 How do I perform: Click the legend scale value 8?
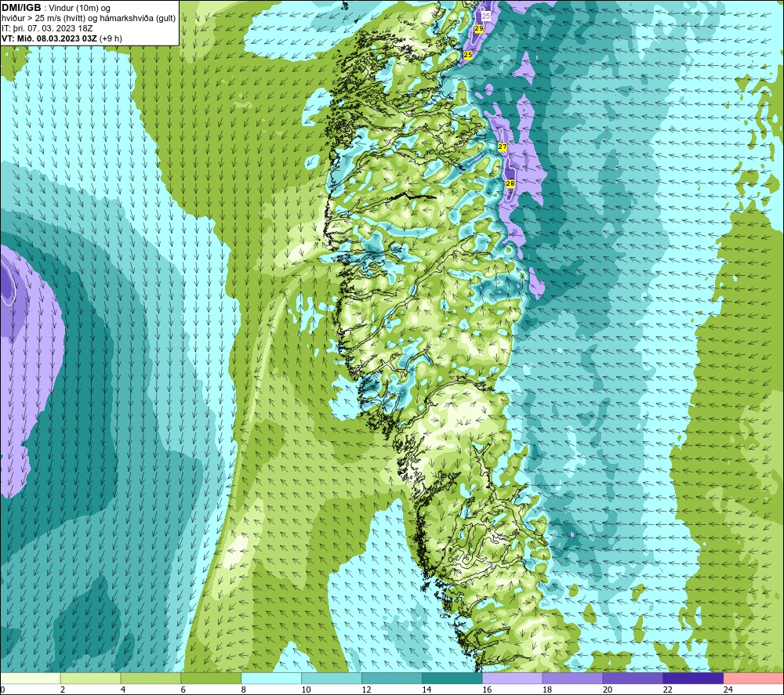(x=244, y=690)
